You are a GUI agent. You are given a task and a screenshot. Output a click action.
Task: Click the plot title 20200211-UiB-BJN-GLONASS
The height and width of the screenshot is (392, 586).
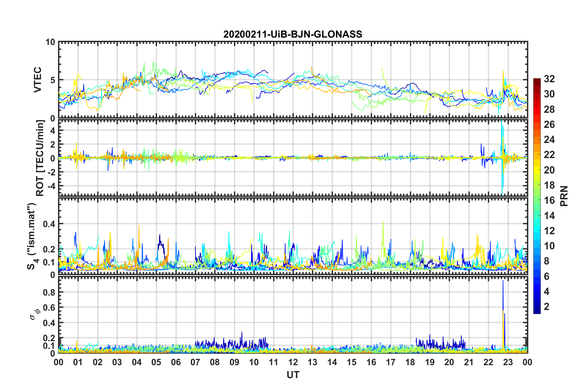(293, 34)
